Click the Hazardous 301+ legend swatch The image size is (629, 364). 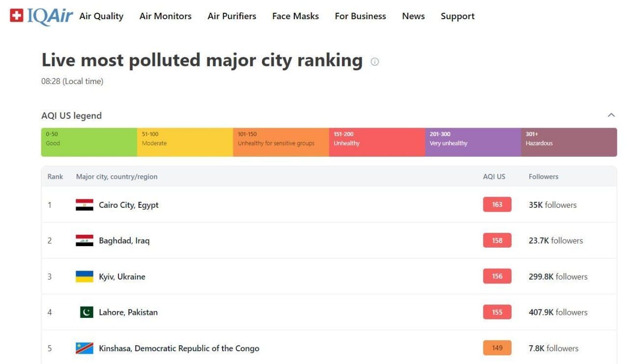coord(569,142)
